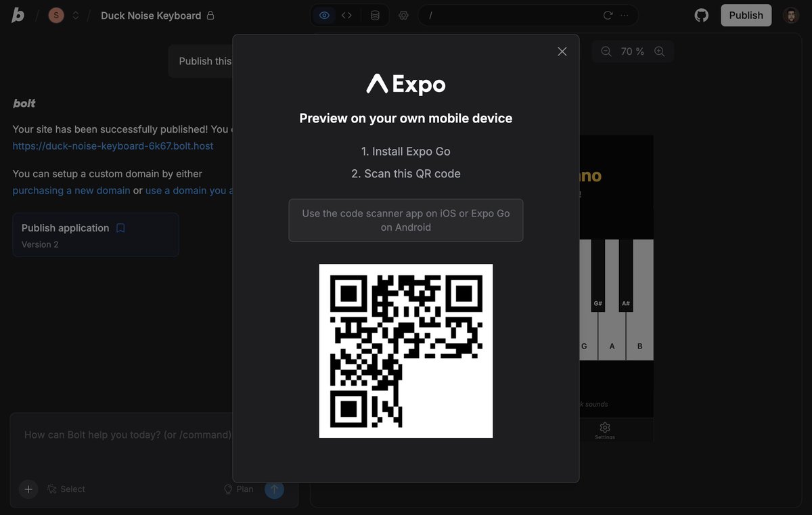Screen dimensions: 812x515
Task: Follow the purchasing a new domain link
Action: point(71,190)
